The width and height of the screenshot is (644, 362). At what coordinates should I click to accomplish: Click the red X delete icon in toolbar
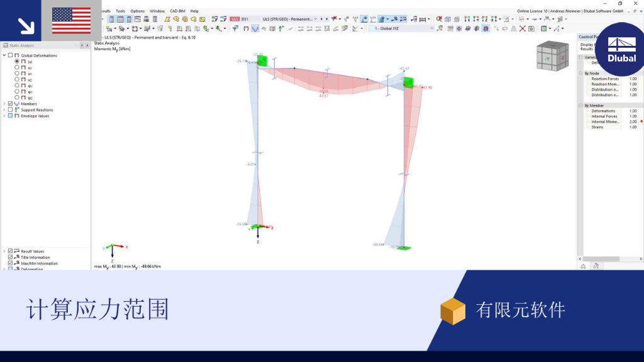[x=523, y=29]
